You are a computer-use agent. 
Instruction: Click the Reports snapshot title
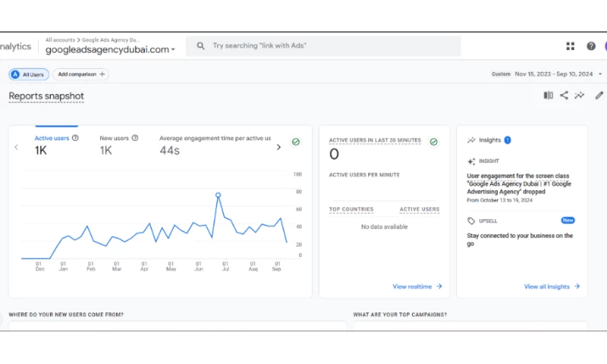(x=46, y=96)
